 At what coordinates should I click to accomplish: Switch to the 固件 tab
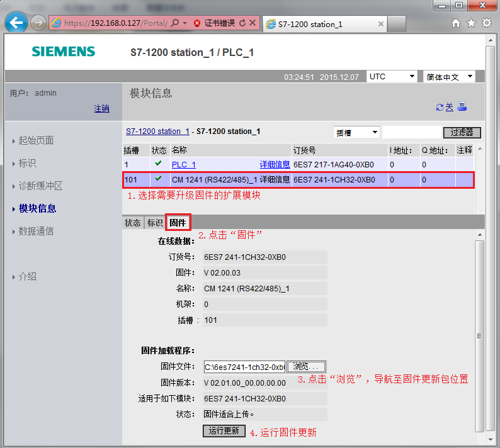(x=178, y=222)
